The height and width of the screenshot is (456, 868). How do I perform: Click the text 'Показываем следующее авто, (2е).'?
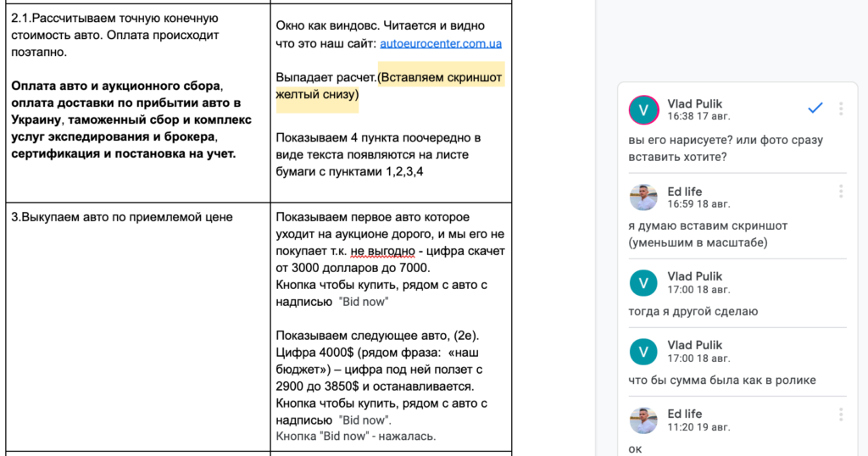click(x=377, y=336)
